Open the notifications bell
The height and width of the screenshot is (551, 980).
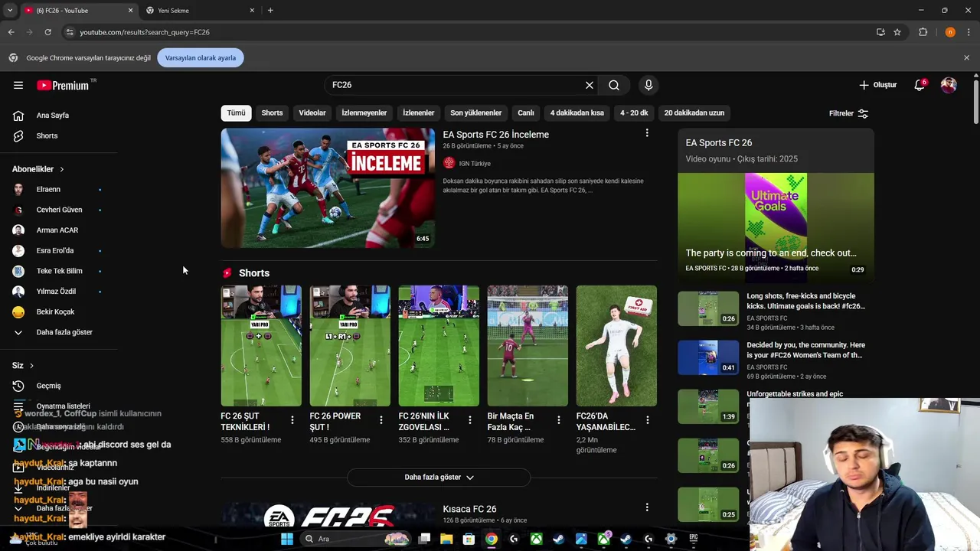pyautogui.click(x=920, y=85)
